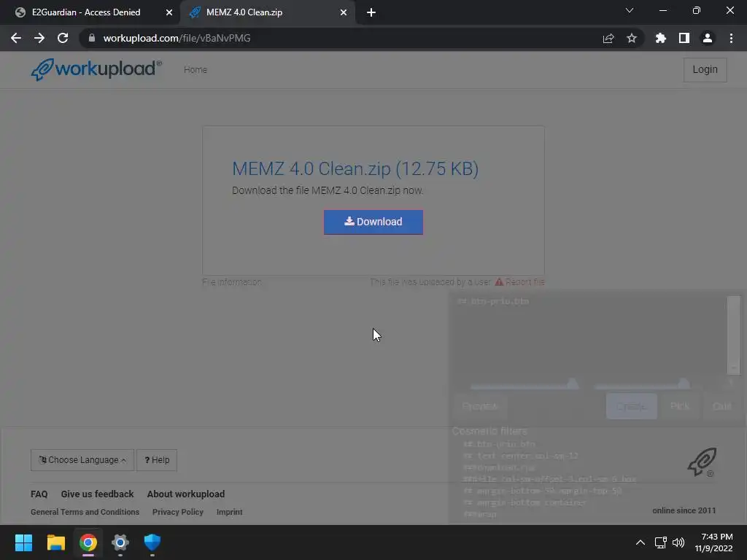This screenshot has height=560, width=747.
Task: Click the picker Create button
Action: (x=631, y=406)
